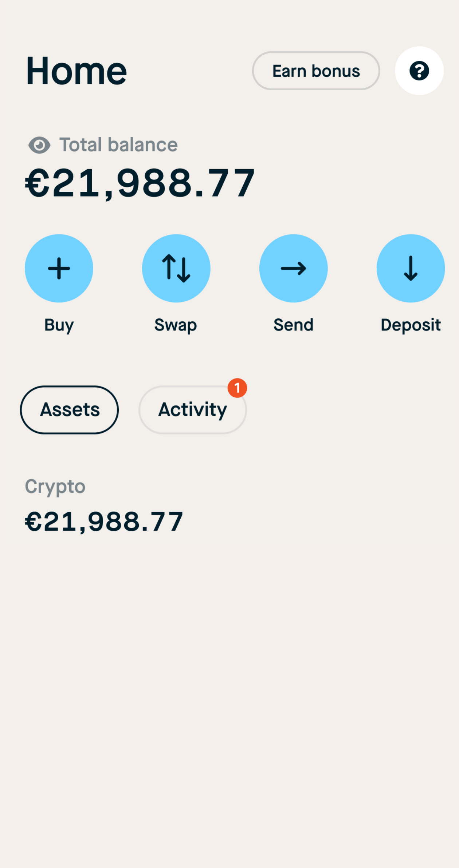Click the large total balance amount

(x=140, y=183)
